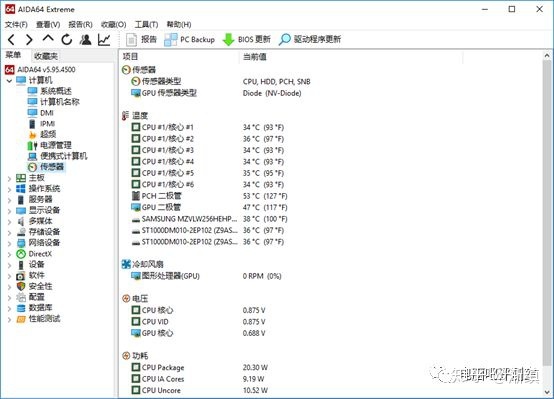The width and height of the screenshot is (554, 399).
Task: Select the CPU Package power row
Action: click(x=200, y=368)
